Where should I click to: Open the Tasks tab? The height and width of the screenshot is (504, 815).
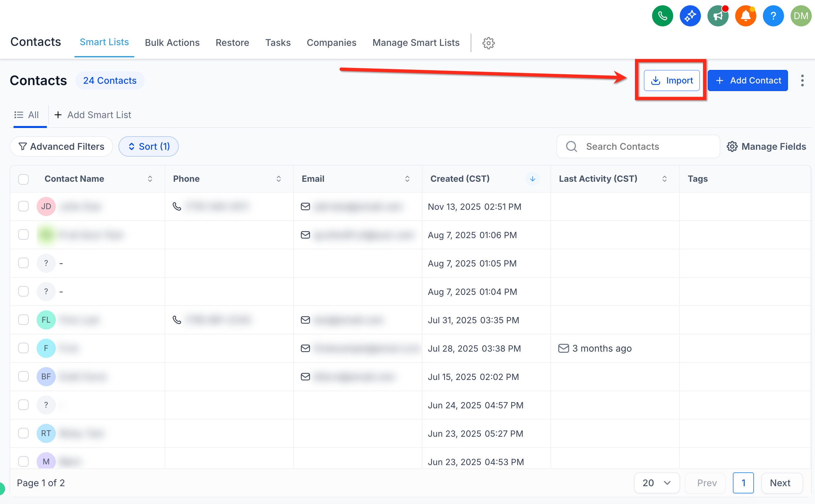point(278,43)
